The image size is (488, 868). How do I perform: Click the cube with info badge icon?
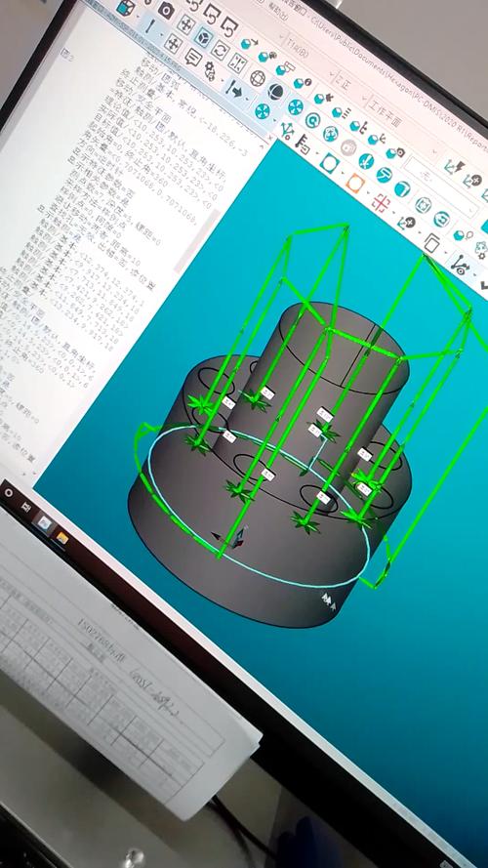point(303,83)
